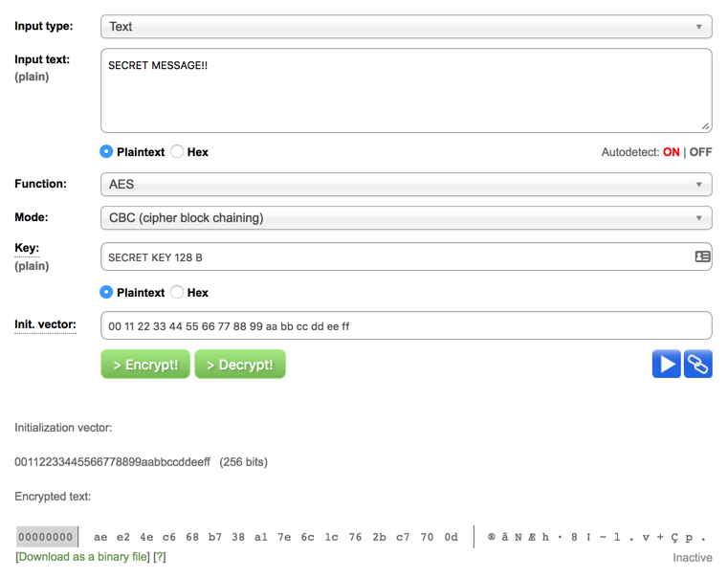This screenshot has height=579, width=728.
Task: Choose the Hex option for the Key
Action: 178,292
